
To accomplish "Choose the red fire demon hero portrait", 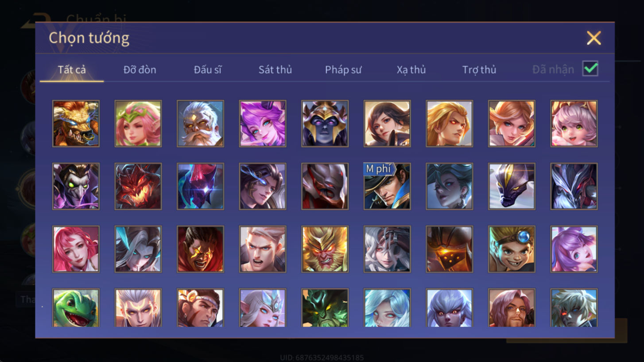I will [x=138, y=186].
